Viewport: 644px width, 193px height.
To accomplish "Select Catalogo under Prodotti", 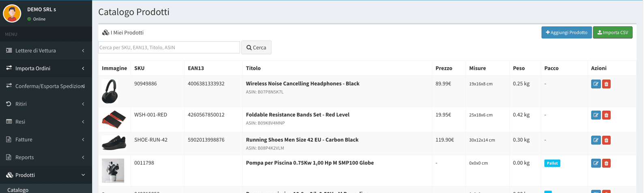I will click(18, 189).
